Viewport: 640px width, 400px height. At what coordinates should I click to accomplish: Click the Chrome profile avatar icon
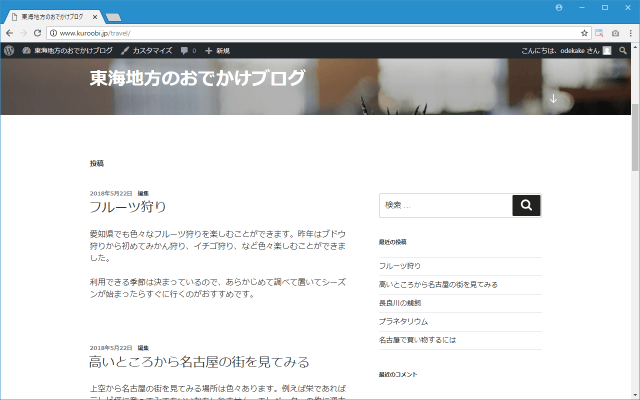point(559,7)
